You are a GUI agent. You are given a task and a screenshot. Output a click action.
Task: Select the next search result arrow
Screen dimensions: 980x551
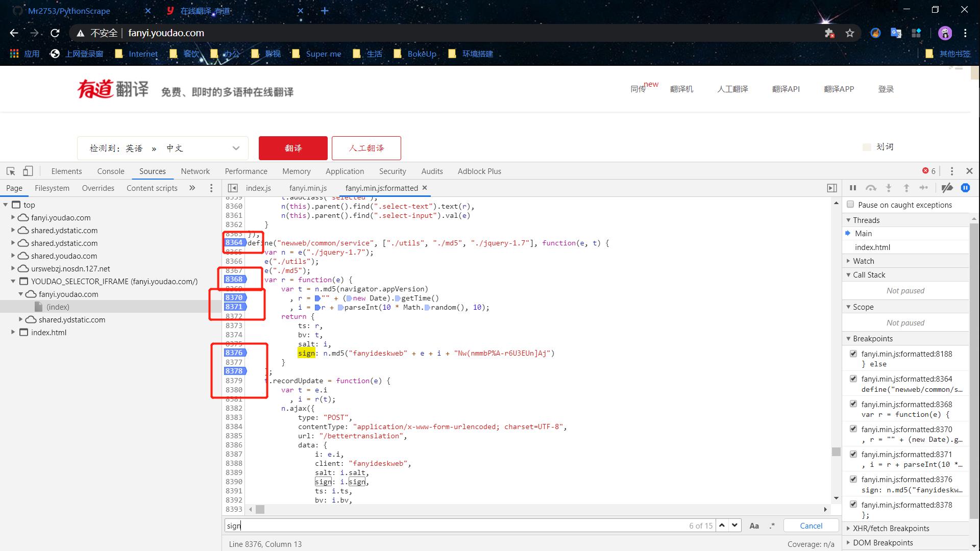735,525
